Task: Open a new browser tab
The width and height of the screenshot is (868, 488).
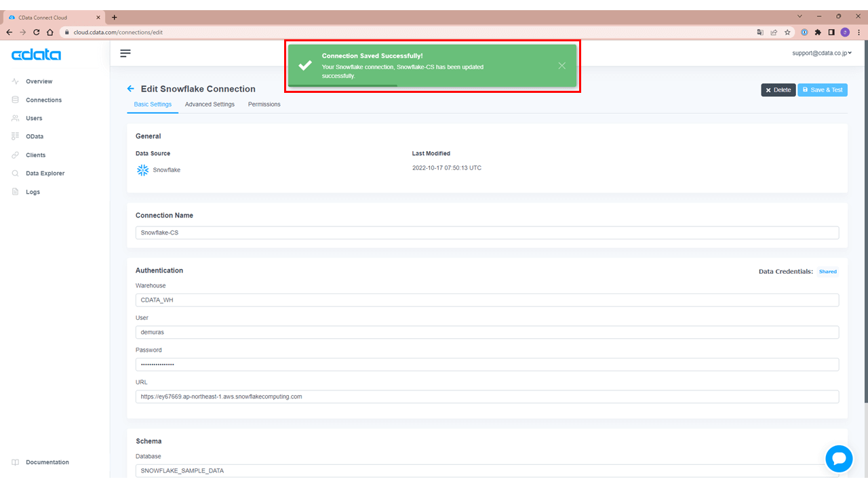Action: pos(114,17)
